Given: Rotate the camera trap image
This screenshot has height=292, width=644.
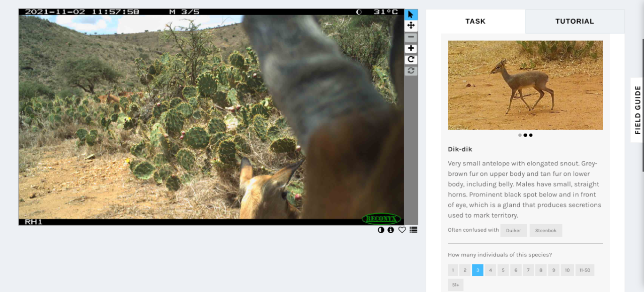Looking at the screenshot, I should (411, 59).
